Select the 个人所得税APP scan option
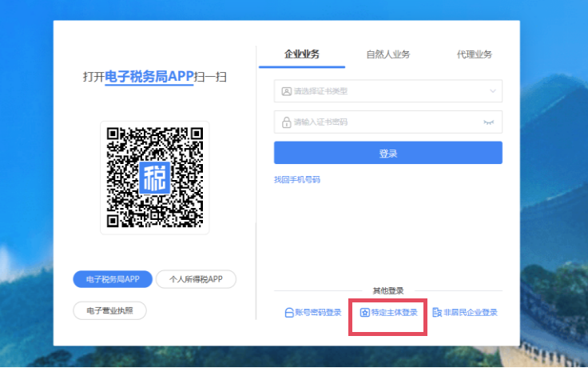 (196, 279)
